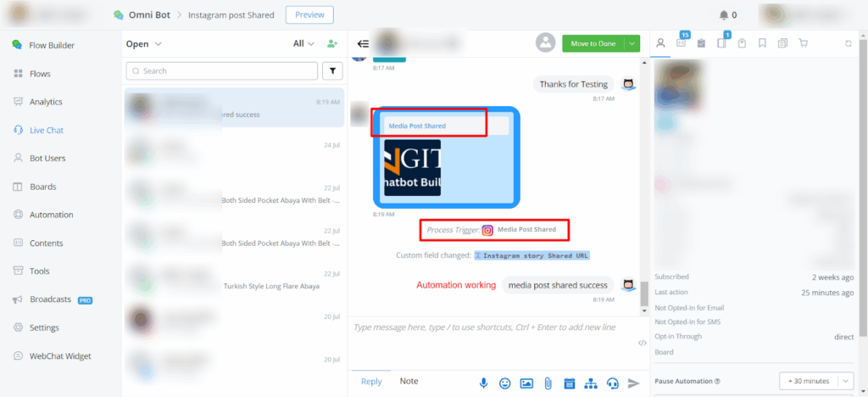Image resolution: width=868 pixels, height=397 pixels.
Task: Open the shopping cart panel icon
Action: 804,43
